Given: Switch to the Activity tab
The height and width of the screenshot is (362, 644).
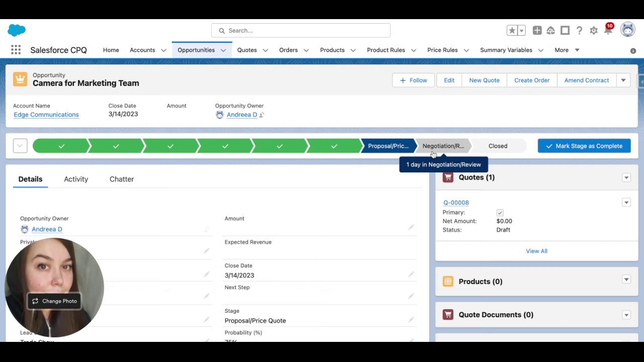Looking at the screenshot, I should click(76, 179).
